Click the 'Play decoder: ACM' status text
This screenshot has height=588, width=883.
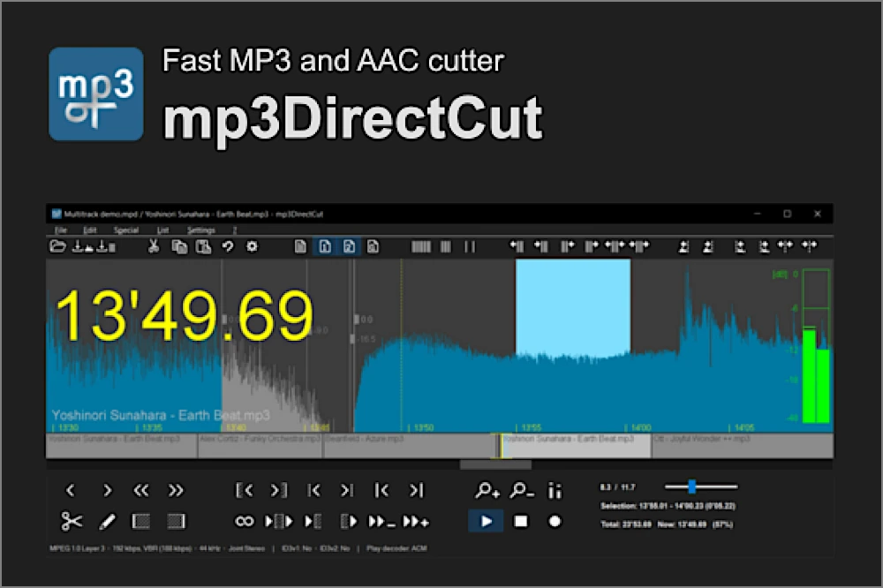click(396, 548)
